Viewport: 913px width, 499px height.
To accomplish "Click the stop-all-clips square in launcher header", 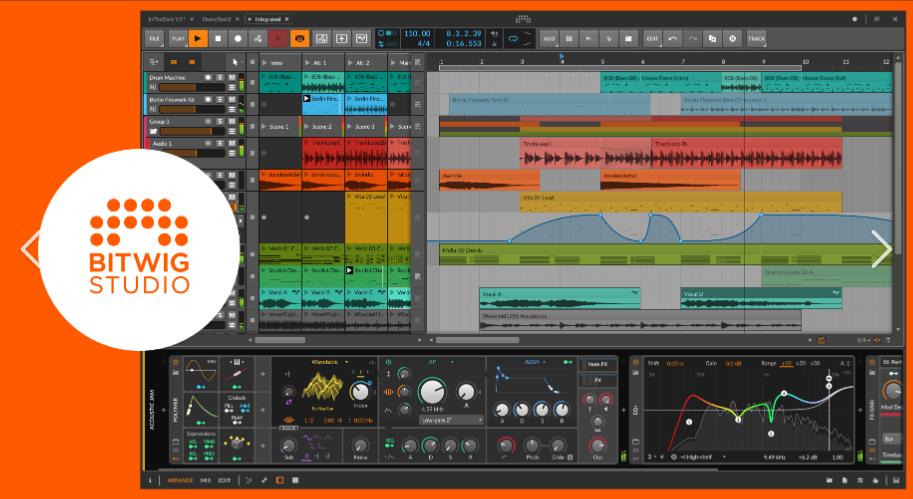I will point(252,62).
